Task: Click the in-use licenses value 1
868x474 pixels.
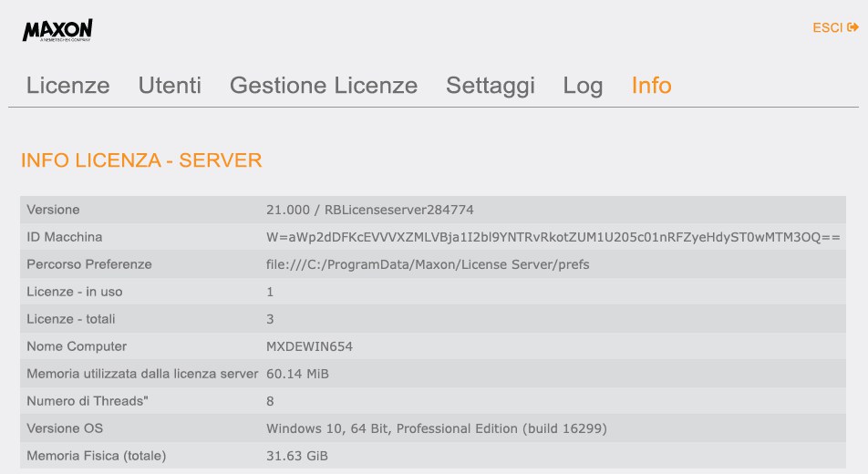Action: click(x=270, y=292)
